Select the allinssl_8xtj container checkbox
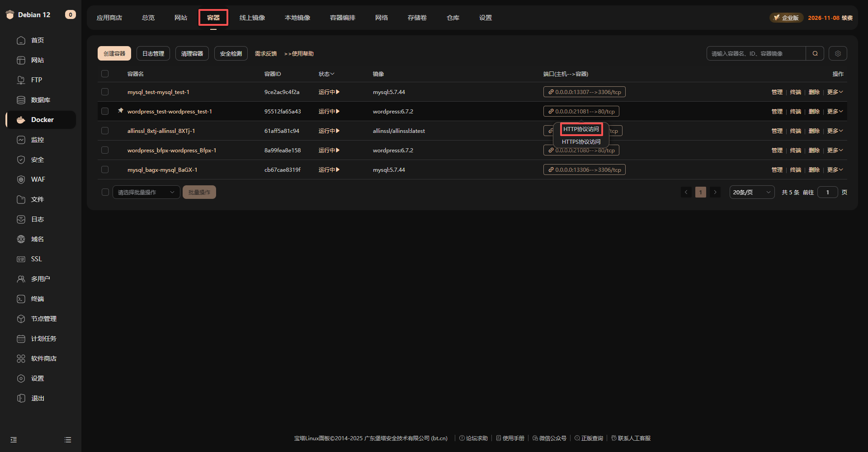This screenshot has height=452, width=868. [105, 131]
